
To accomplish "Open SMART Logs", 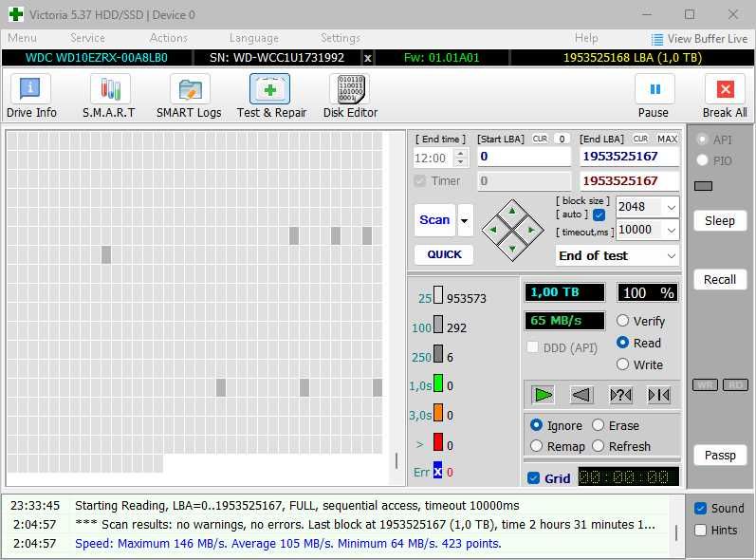I will (189, 96).
